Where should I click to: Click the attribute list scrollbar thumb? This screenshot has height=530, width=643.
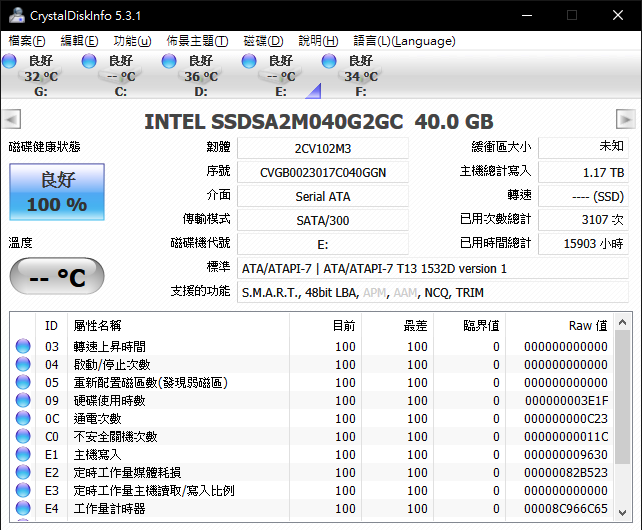[x=622, y=398]
